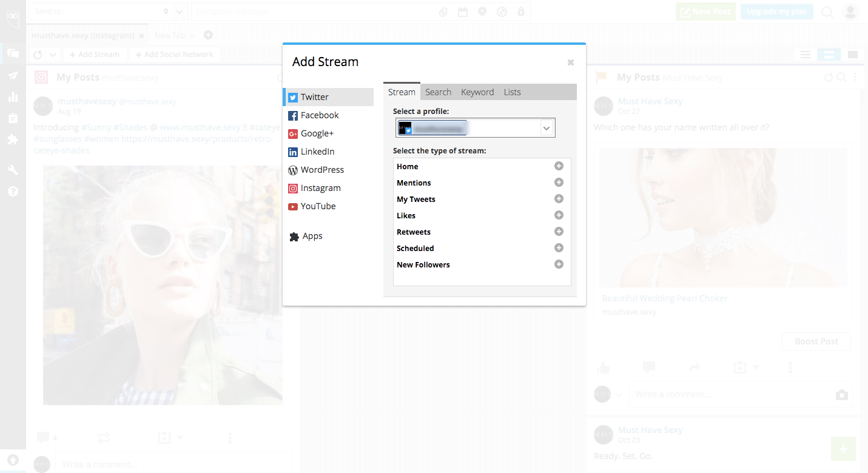The image size is (868, 473).
Task: Switch to the Keyword tab
Action: click(x=477, y=92)
